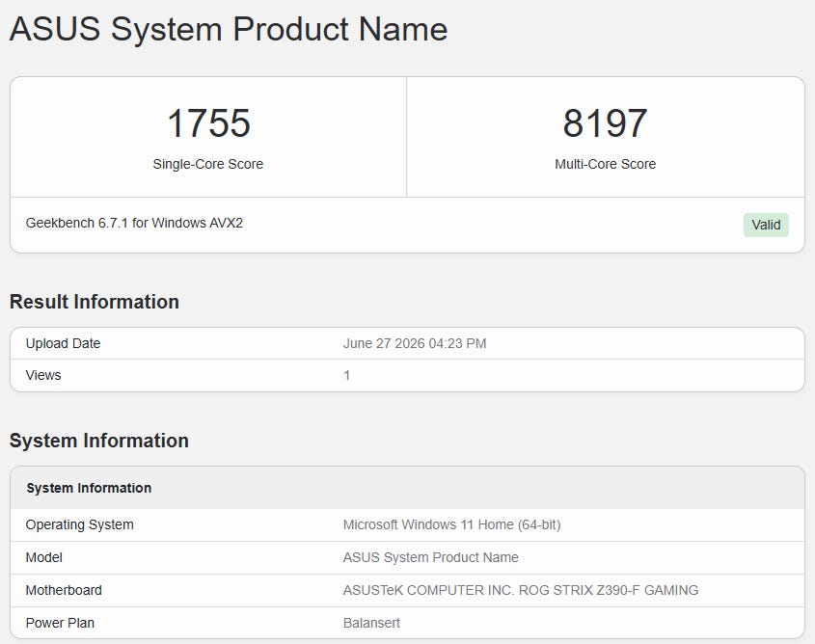Click the Multi-Core Score label
815x644 pixels.
point(605,164)
